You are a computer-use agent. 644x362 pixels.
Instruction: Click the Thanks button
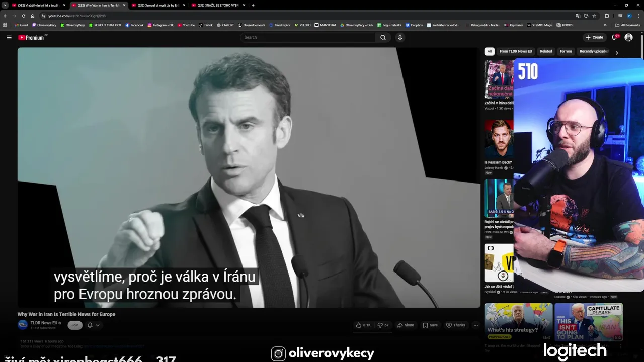click(456, 325)
